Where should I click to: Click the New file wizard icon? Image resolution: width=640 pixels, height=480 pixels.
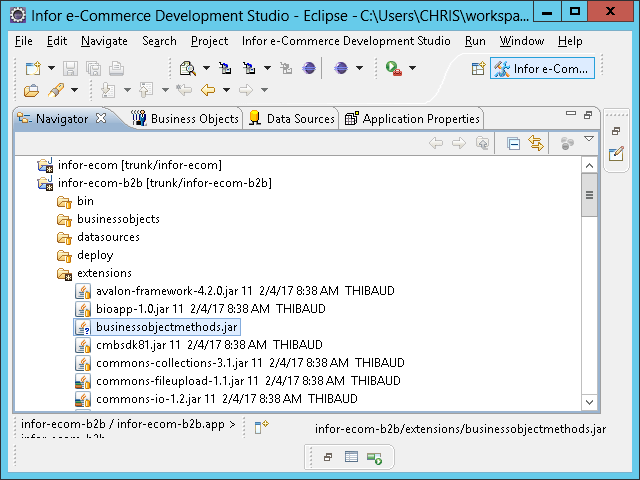pos(31,68)
